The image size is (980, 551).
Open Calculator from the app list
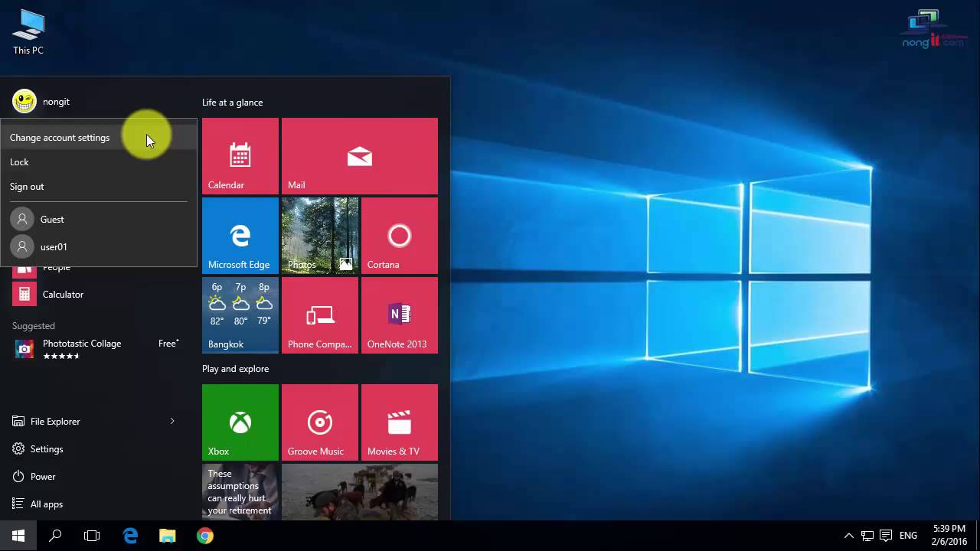[98, 295]
